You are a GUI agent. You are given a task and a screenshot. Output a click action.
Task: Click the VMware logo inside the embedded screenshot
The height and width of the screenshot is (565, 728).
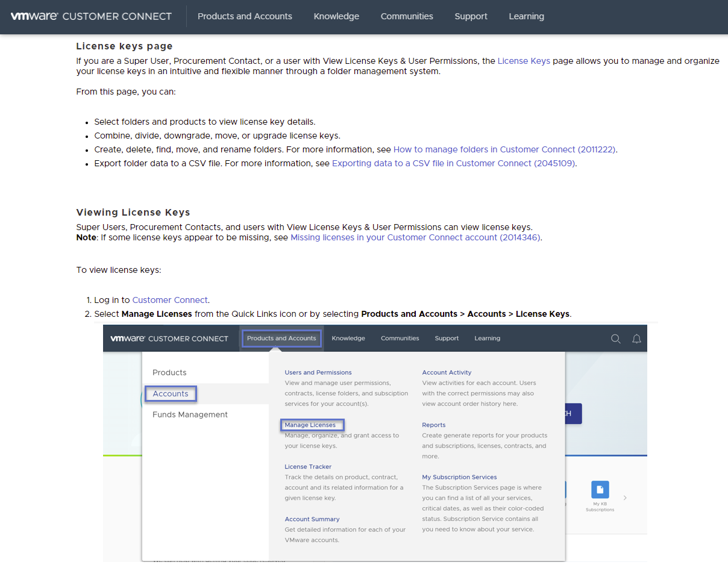tap(169, 339)
